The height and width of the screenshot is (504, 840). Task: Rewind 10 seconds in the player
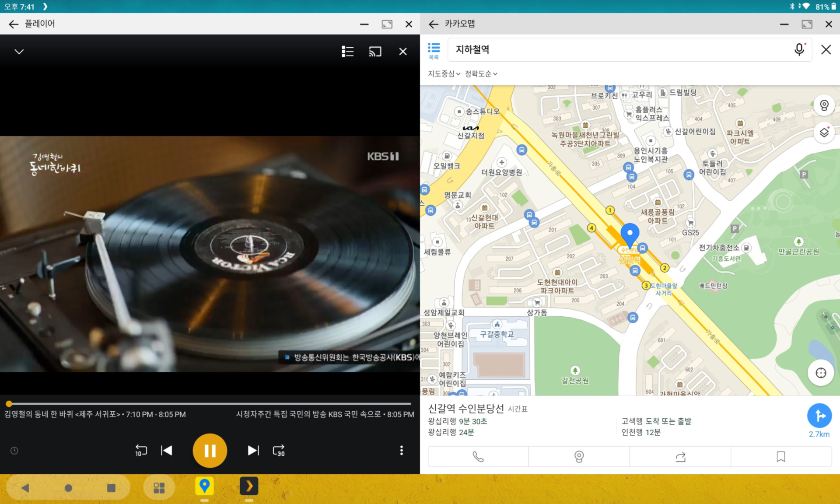pyautogui.click(x=141, y=450)
